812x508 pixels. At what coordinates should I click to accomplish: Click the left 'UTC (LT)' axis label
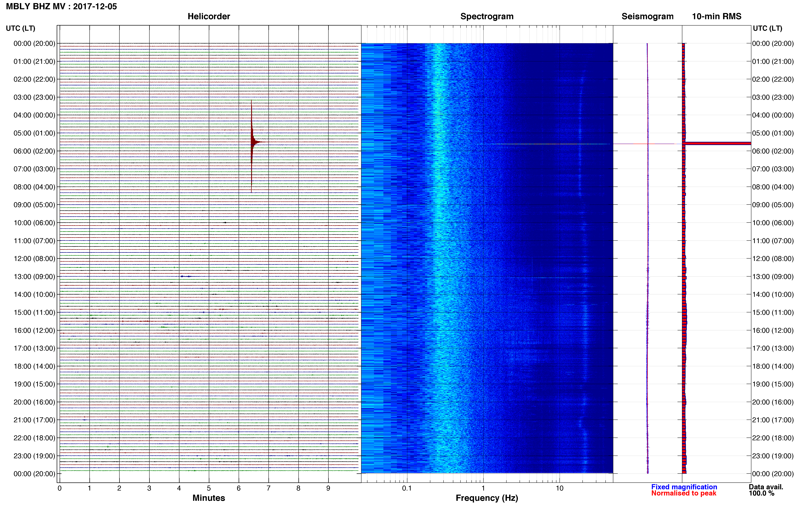click(x=21, y=28)
